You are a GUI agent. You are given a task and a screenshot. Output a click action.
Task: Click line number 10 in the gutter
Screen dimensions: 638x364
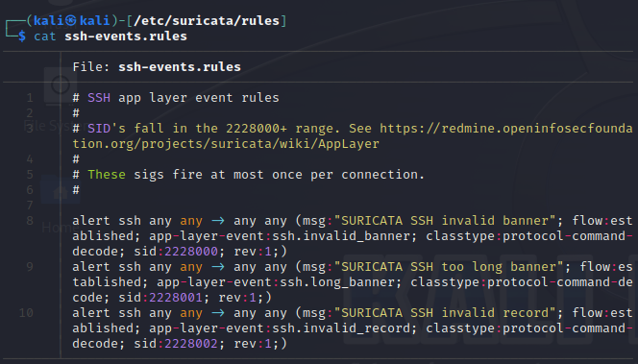[26, 313]
